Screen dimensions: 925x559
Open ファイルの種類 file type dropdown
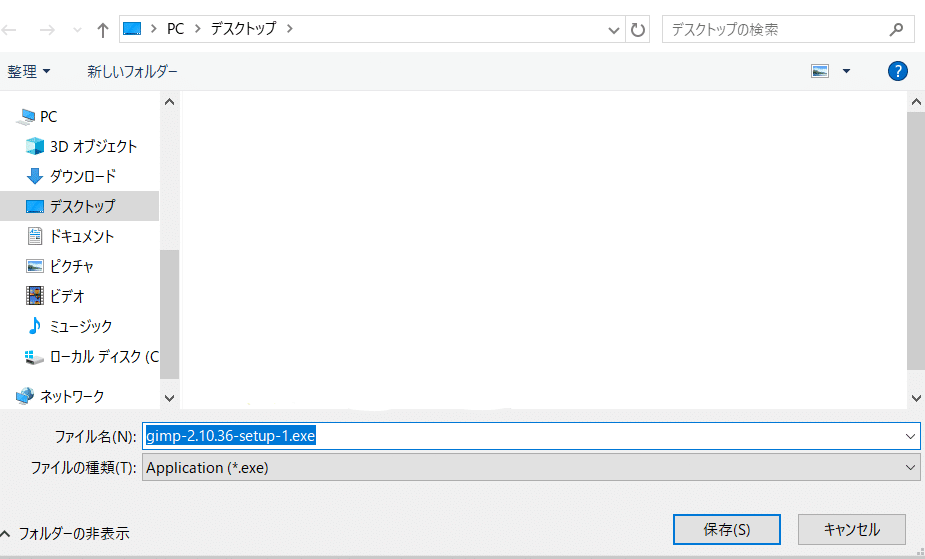pyautogui.click(x=531, y=468)
